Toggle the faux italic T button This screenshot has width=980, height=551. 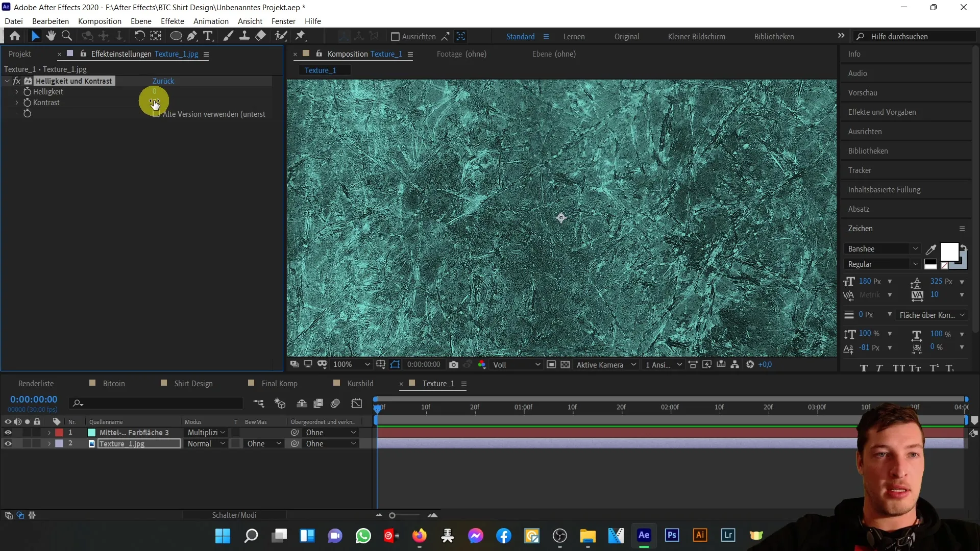click(879, 368)
